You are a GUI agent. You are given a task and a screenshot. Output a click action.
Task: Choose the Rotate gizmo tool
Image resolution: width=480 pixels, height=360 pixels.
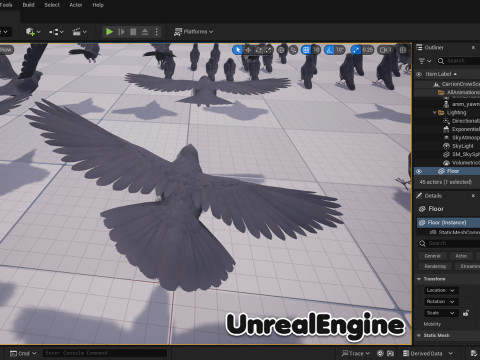[x=259, y=50]
